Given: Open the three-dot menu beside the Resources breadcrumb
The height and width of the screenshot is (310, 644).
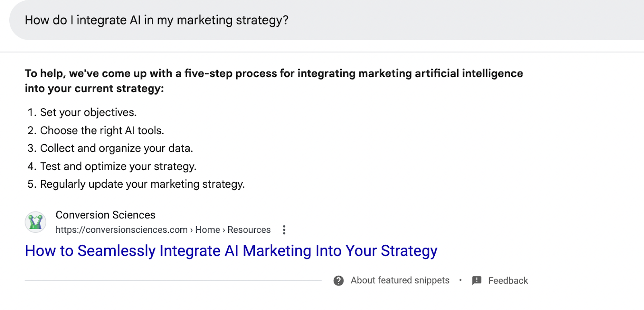Looking at the screenshot, I should 284,230.
